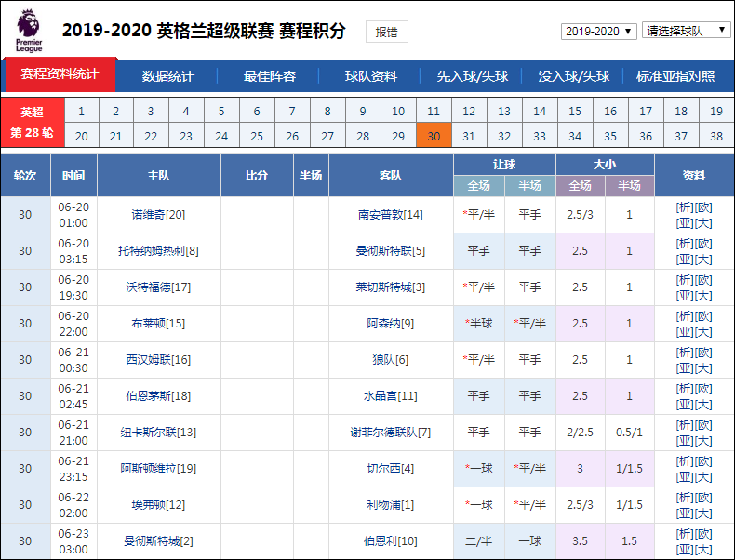735x560 pixels.
Task: Click [亚] link in 埃弗顿 row
Action: (685, 513)
